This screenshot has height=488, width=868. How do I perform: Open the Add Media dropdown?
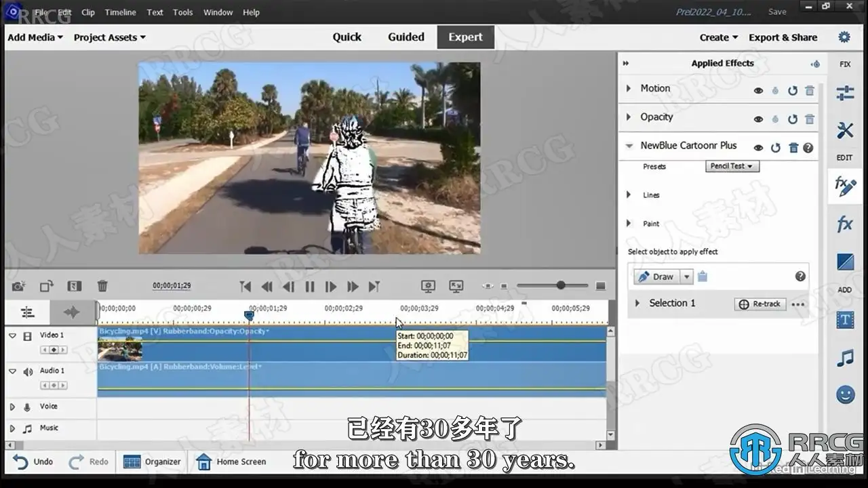(x=35, y=37)
